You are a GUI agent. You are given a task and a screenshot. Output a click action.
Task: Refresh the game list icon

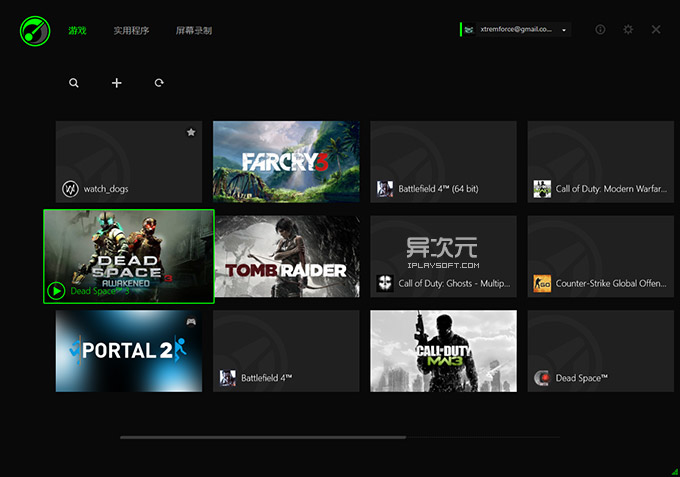[159, 83]
